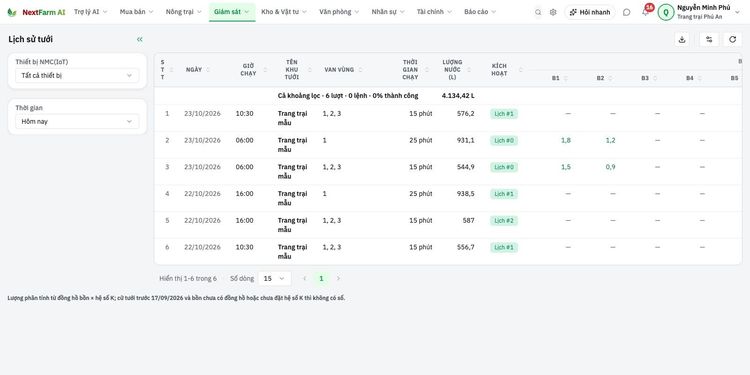The image size is (750, 375).
Task: Go to previous page arrow
Action: click(x=305, y=278)
